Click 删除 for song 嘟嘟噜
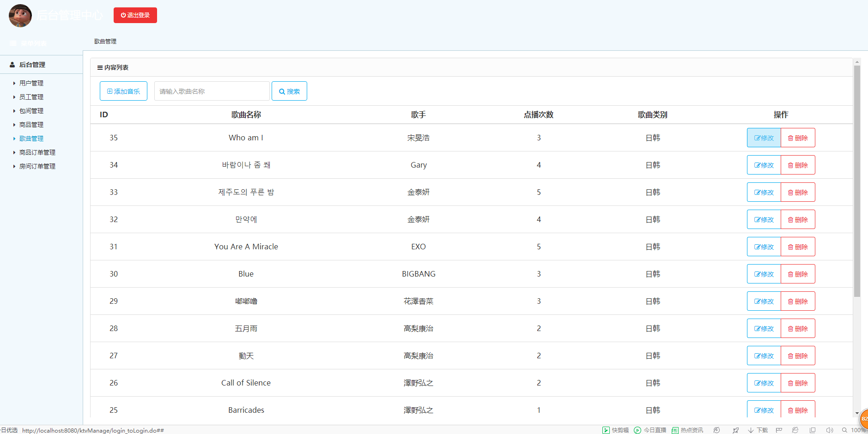The height and width of the screenshot is (434, 868). point(798,301)
